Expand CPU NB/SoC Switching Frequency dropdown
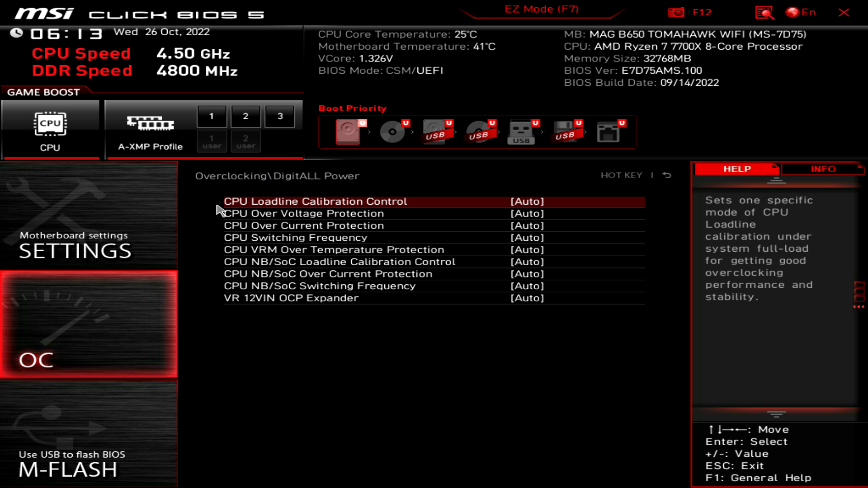Viewport: 868px width, 488px height. pos(527,286)
